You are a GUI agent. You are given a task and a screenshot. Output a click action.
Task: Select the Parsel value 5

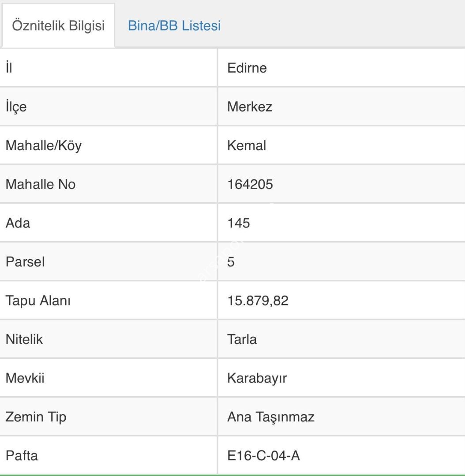coord(231,262)
